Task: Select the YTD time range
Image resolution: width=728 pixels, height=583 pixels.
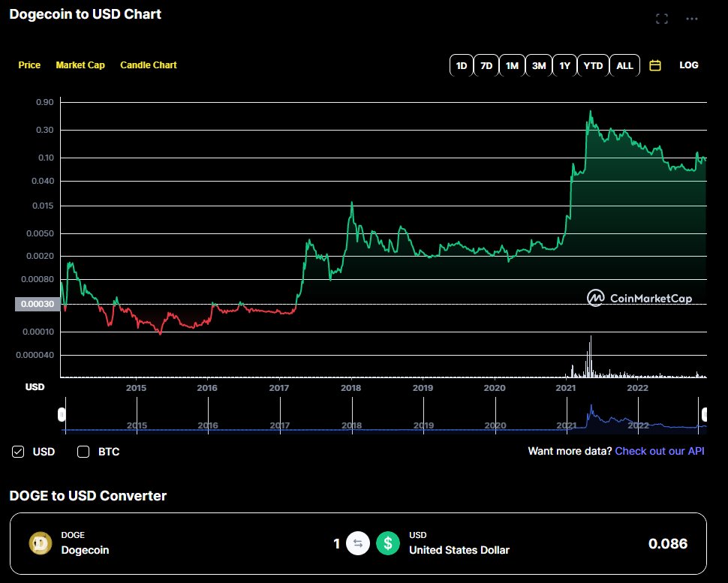Action: pos(593,65)
